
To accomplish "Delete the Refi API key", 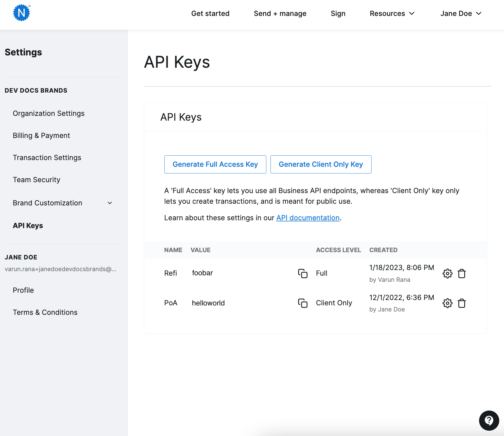I will click(462, 273).
